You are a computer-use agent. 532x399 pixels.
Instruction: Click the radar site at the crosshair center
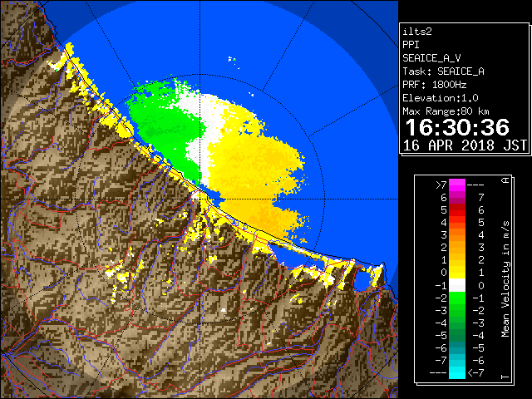click(199, 199)
